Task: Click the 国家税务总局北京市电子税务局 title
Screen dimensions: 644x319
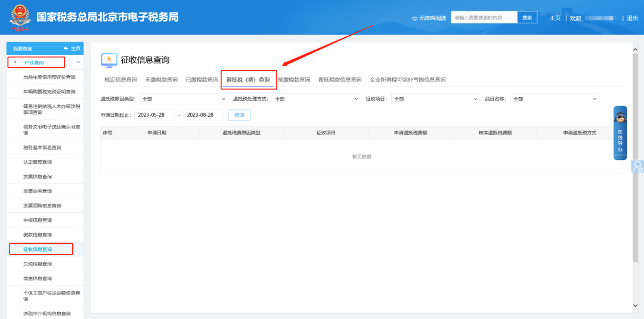Action: (107, 17)
